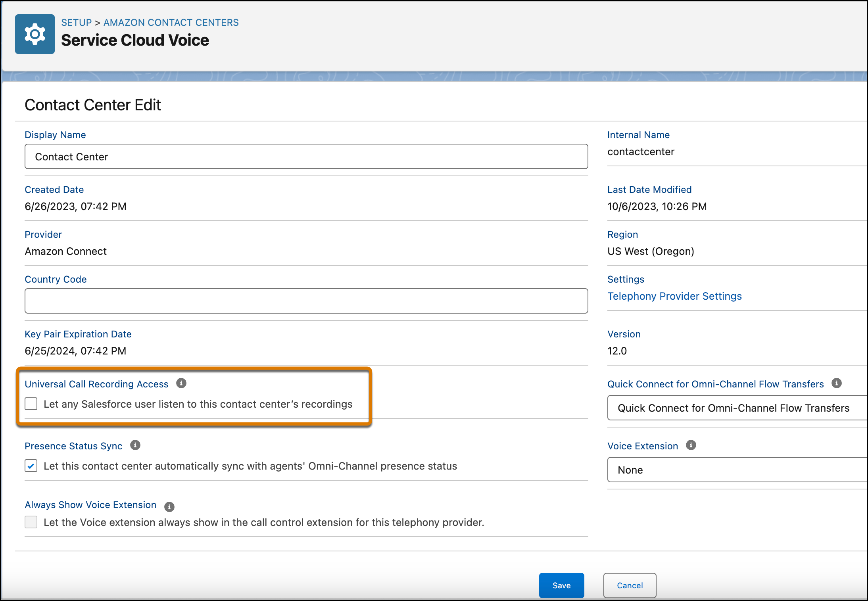Click the 'Provider' field label
This screenshot has height=601, width=868.
43,235
